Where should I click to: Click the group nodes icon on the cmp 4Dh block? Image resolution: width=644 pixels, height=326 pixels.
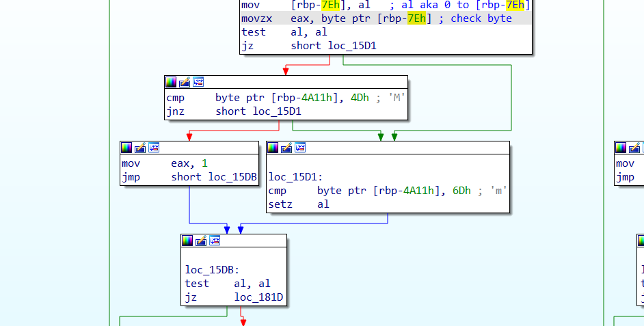click(x=198, y=82)
